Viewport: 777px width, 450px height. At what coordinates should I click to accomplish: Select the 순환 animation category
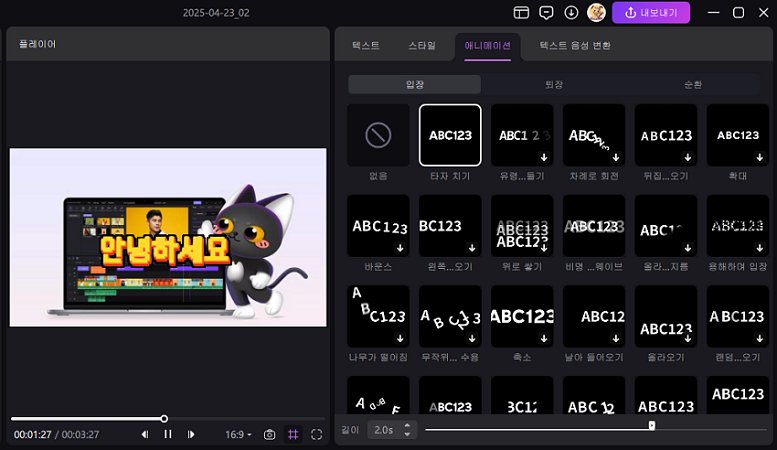pos(693,84)
